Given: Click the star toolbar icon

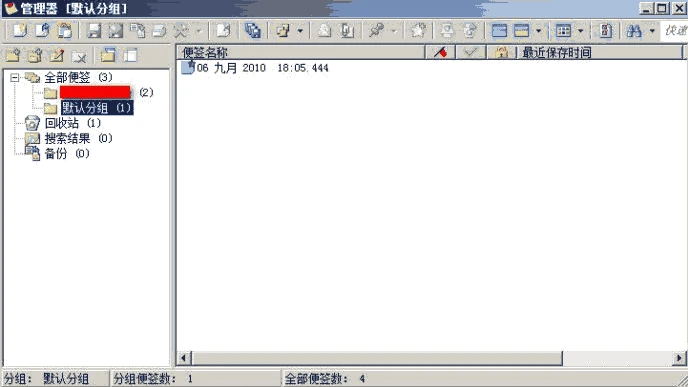Looking at the screenshot, I should click(418, 30).
